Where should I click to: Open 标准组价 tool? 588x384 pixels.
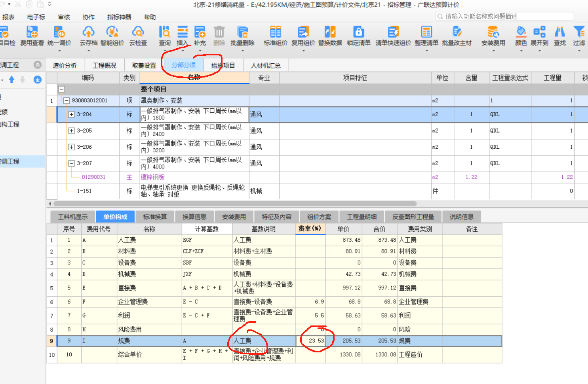click(276, 36)
